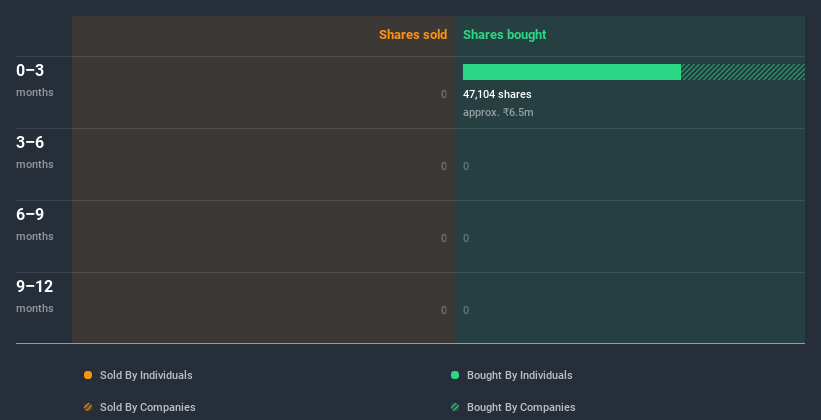Viewport: 821px width, 420px height.
Task: Select the 9–12 months row label
Action: (35, 296)
